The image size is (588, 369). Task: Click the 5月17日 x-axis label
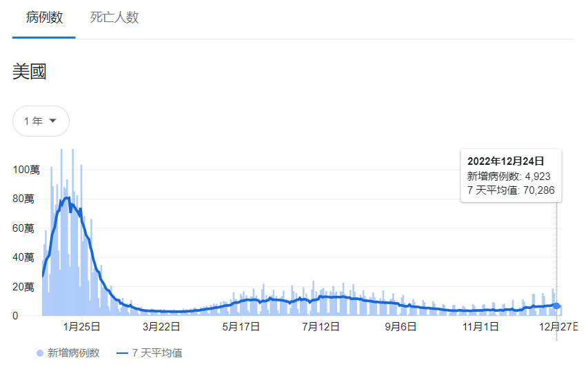[x=241, y=327]
